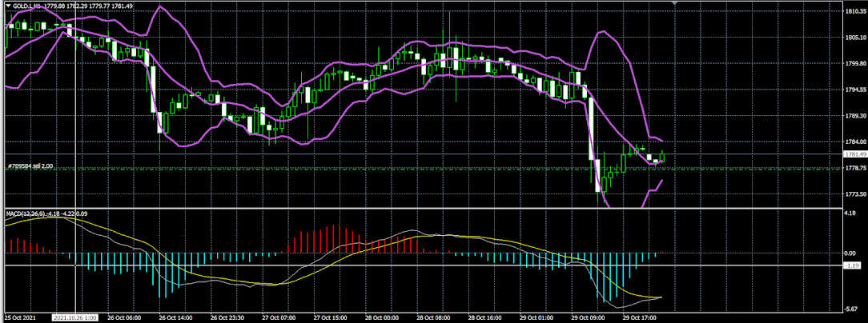Viewport: 868px width, 323px height.
Task: Click the 1794.55 price scale value
Action: pos(854,90)
